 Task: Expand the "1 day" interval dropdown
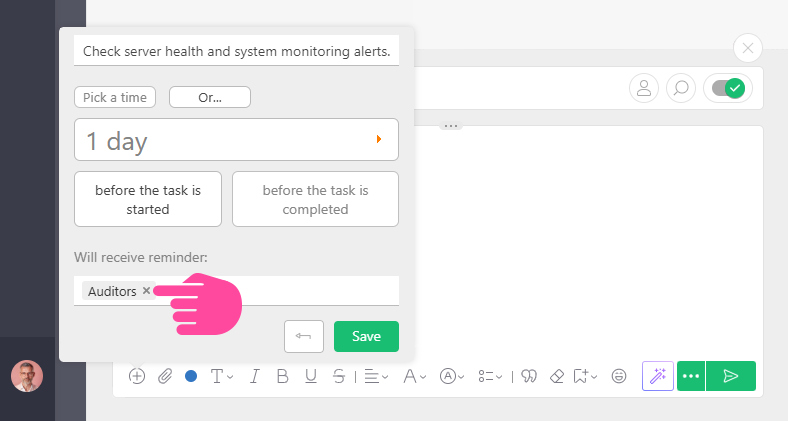click(379, 140)
